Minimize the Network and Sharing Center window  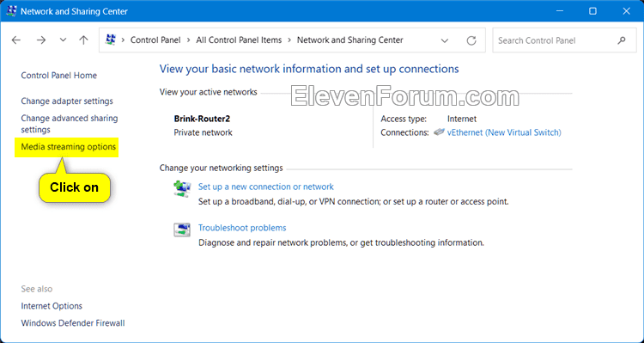pyautogui.click(x=559, y=11)
